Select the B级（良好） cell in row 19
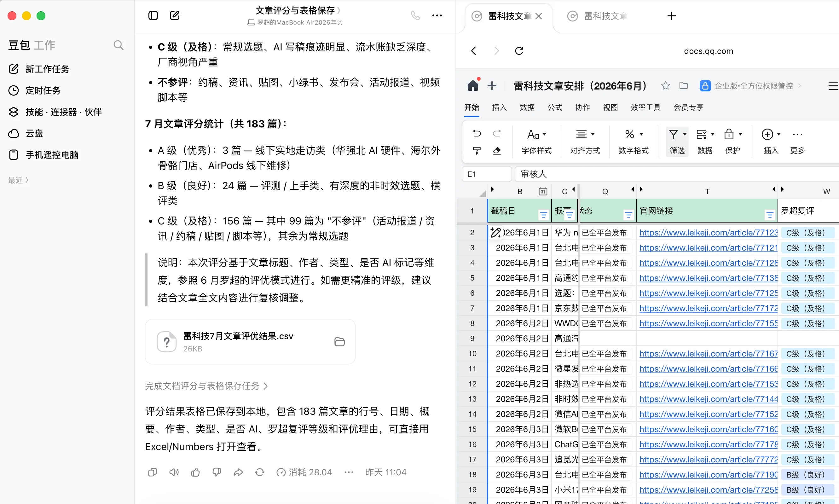Viewport: 839px width, 504px height. point(808,490)
